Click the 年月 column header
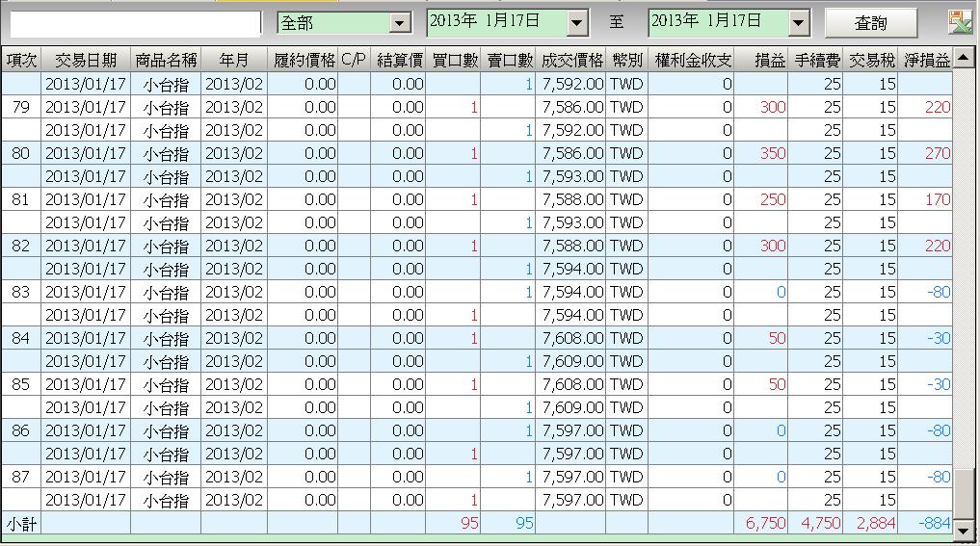The height and width of the screenshot is (546, 980). [x=234, y=60]
